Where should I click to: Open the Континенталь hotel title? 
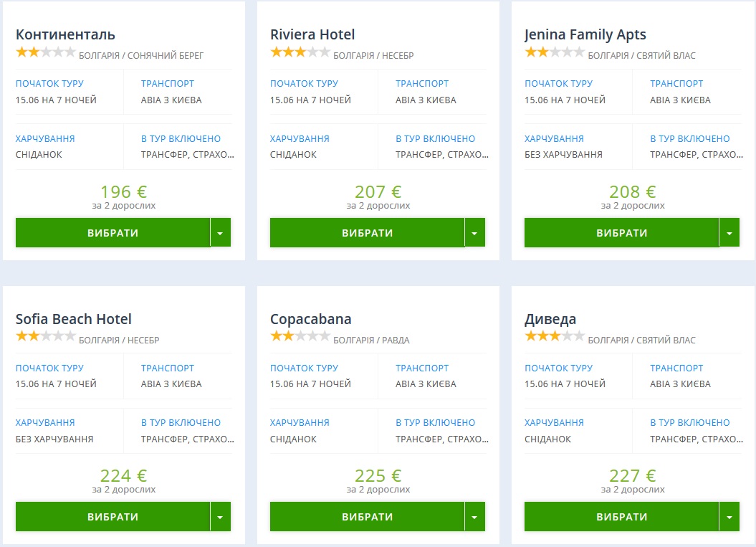point(65,34)
